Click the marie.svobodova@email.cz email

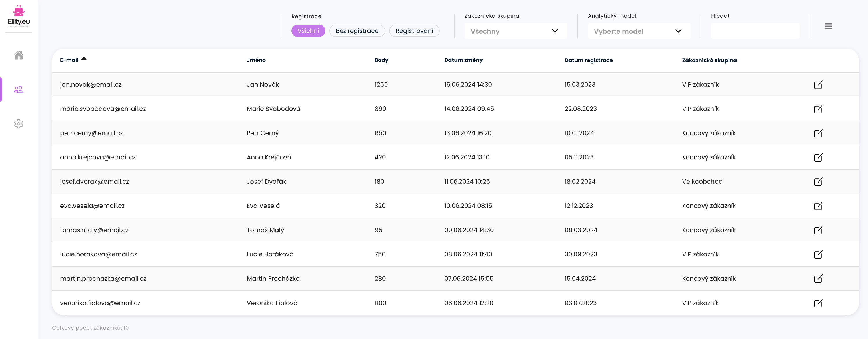tap(103, 109)
